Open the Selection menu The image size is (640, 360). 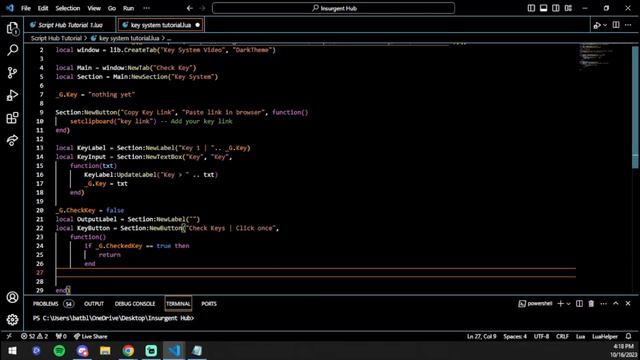coord(68,8)
